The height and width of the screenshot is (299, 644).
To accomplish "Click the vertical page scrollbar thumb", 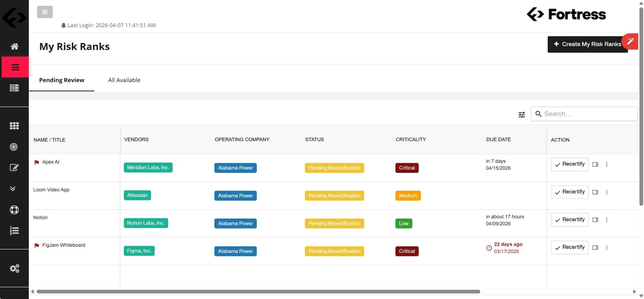I will [x=641, y=106].
